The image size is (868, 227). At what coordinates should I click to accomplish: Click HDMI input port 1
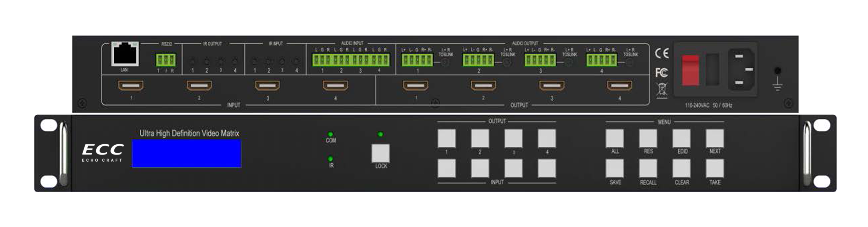[131, 86]
